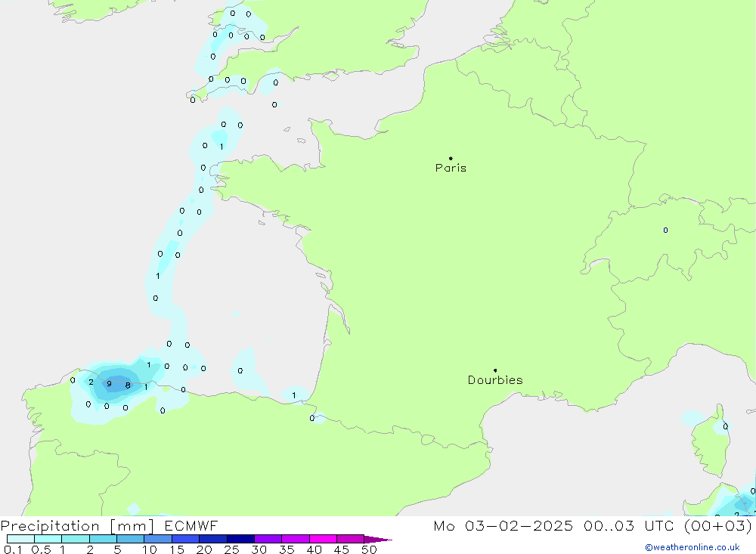Click the '50' legend scale label
756x554 pixels.
[369, 549]
